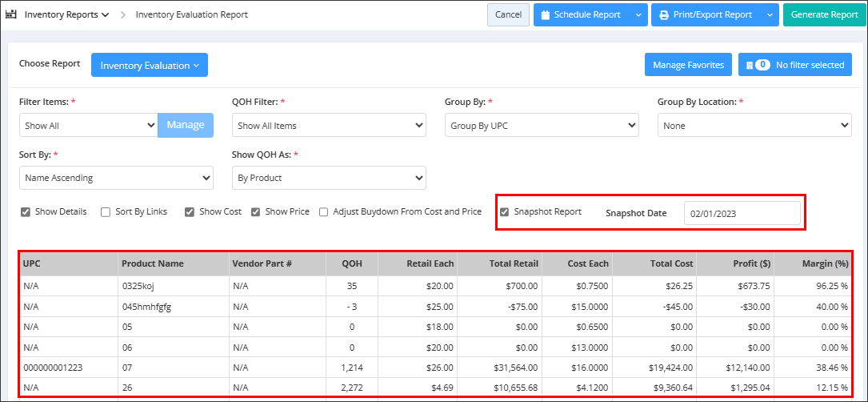Click the Print/Export Report button

coord(706,15)
